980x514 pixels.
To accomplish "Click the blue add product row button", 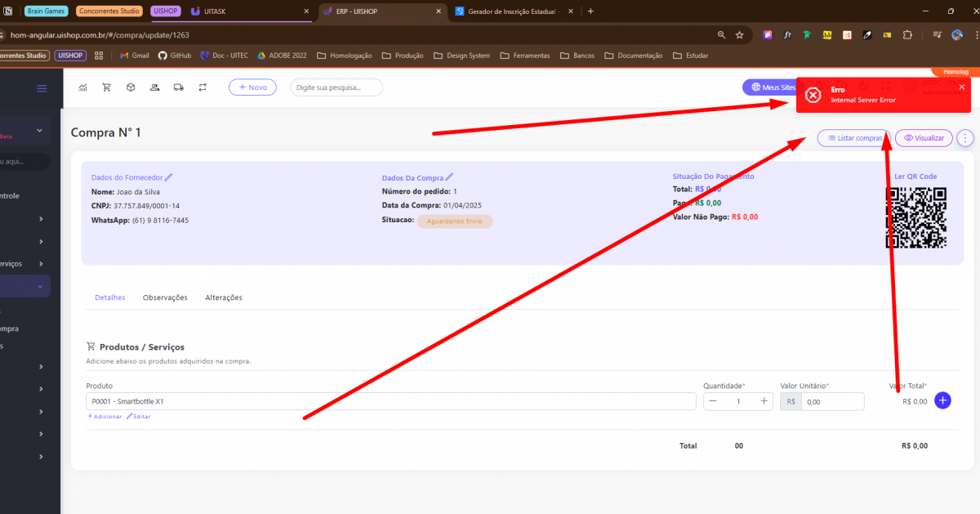I will 942,400.
